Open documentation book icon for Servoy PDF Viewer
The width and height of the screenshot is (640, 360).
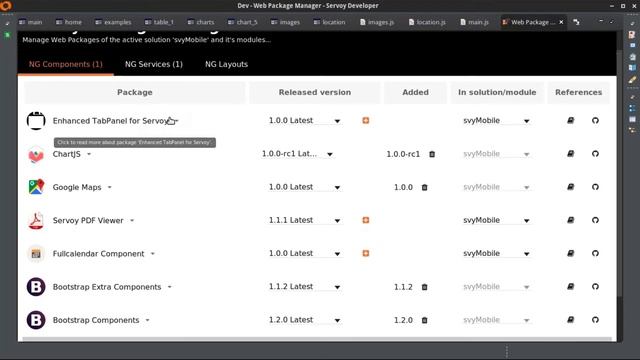571,220
